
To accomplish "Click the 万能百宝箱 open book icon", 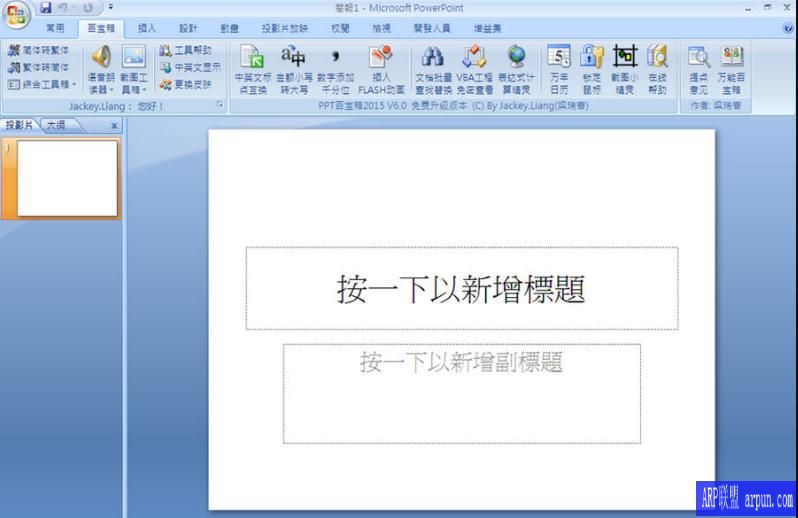I will point(731,70).
